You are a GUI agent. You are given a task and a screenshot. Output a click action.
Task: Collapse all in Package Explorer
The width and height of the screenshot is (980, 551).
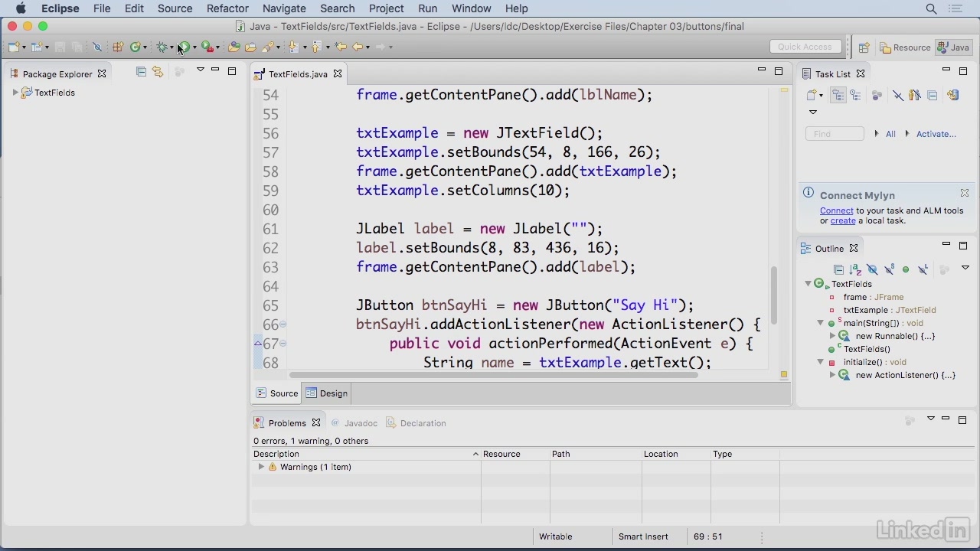click(141, 71)
